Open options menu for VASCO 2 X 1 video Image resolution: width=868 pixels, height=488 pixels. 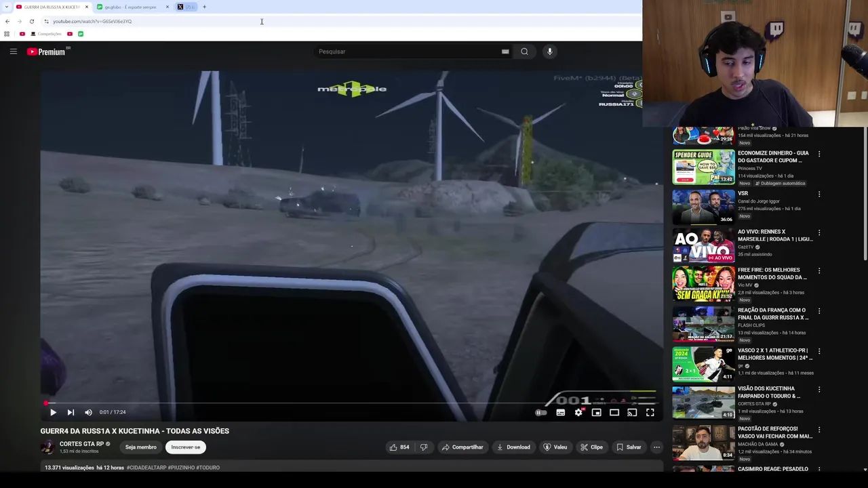point(819,352)
